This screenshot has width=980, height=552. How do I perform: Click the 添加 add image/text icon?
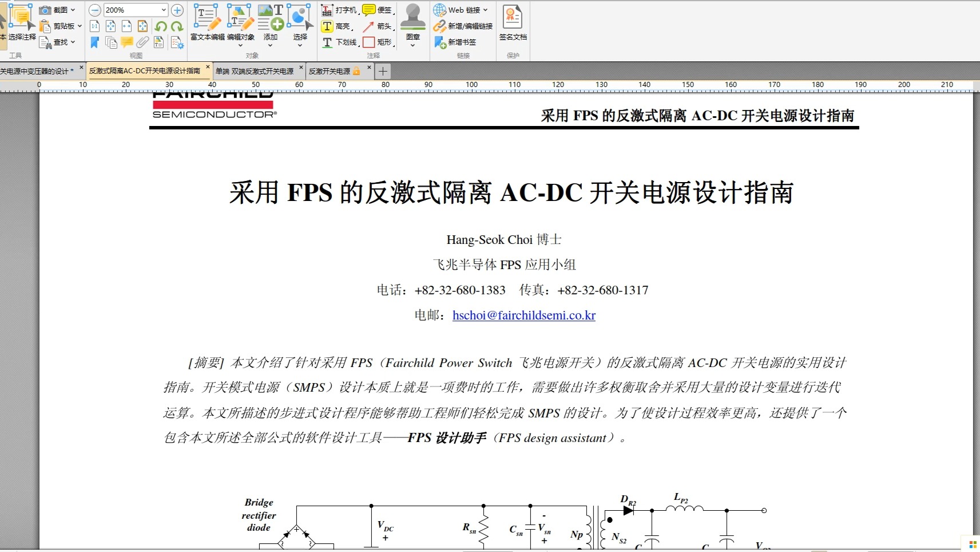tap(271, 18)
